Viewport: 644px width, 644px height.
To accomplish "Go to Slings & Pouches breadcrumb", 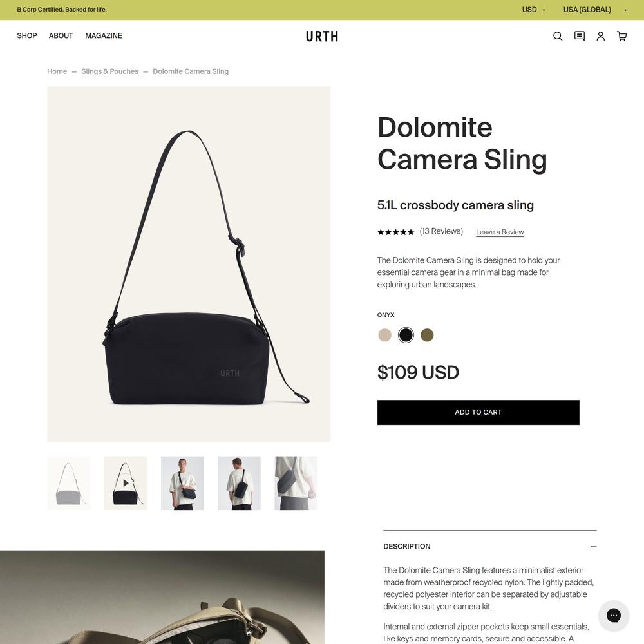I will click(x=109, y=71).
